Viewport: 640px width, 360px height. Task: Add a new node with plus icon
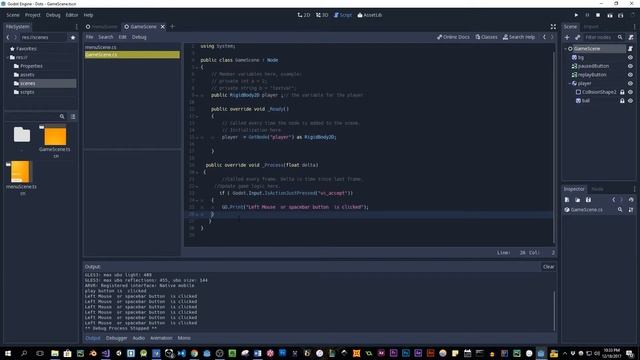pyautogui.click(x=567, y=37)
